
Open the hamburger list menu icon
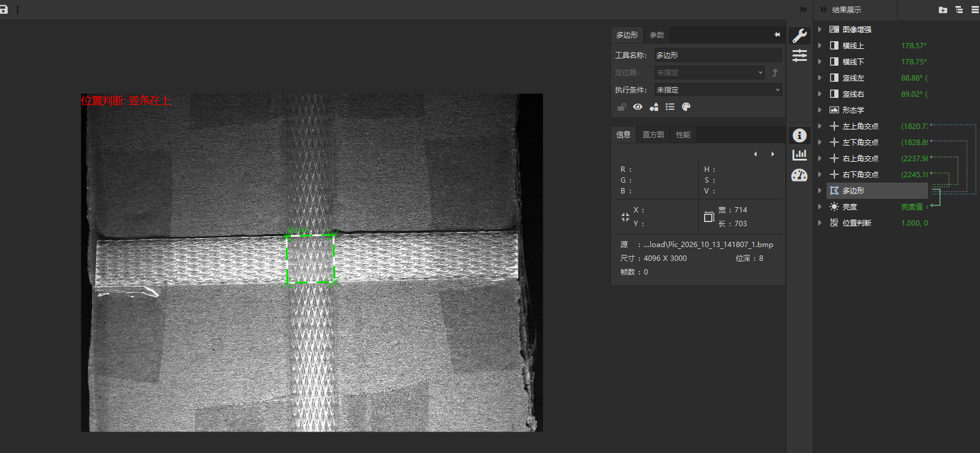pyautogui.click(x=975, y=10)
